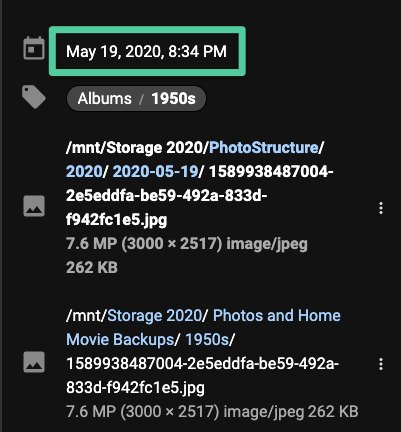Open the three-dot menu for the Backups file
Image resolution: width=401 pixels, height=432 pixels.
click(381, 364)
